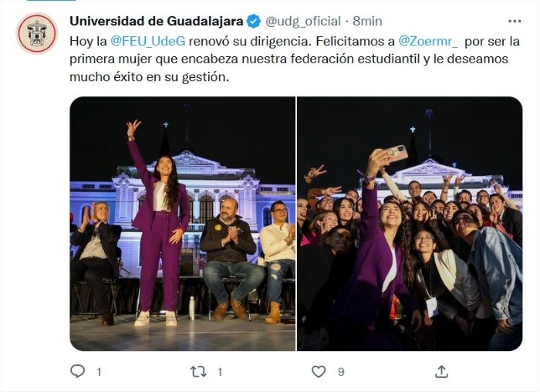The width and height of the screenshot is (540, 392).
Task: Click the raised phone in the selfie photo
Action: [x=396, y=153]
